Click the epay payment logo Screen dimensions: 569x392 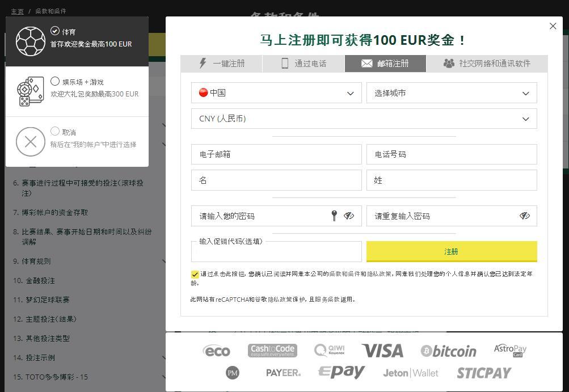click(x=341, y=372)
